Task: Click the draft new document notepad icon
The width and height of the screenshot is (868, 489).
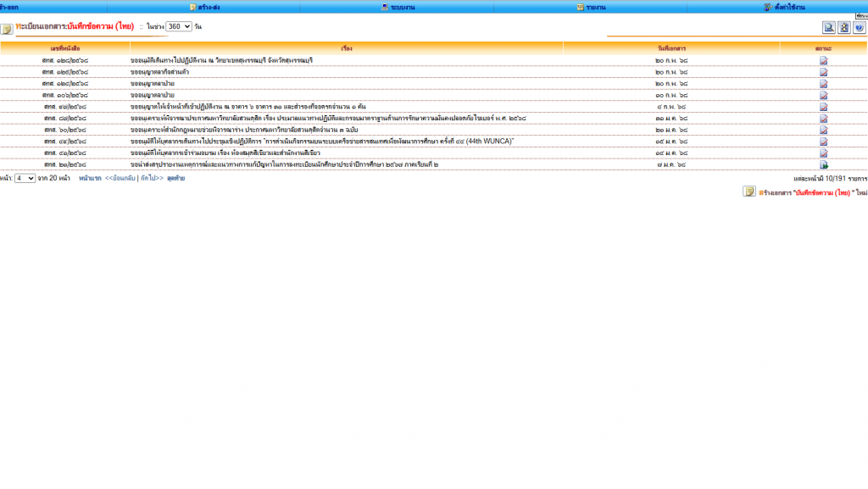Action: 749,192
